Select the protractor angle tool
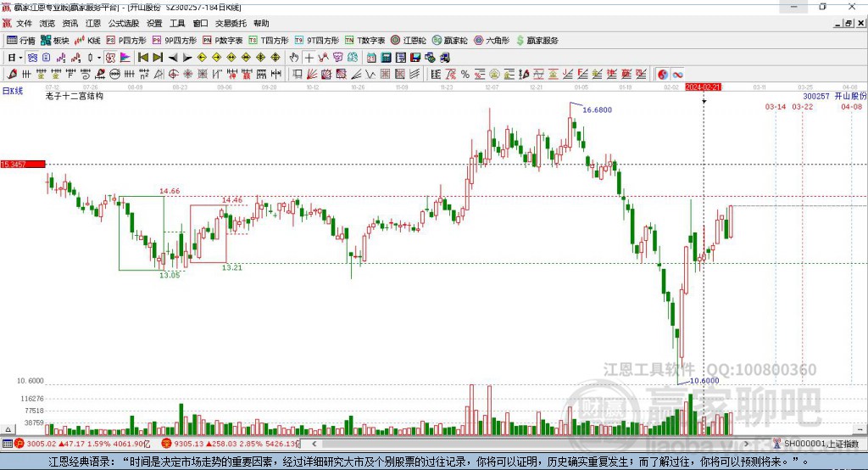This screenshot has height=470, width=868. point(159,75)
